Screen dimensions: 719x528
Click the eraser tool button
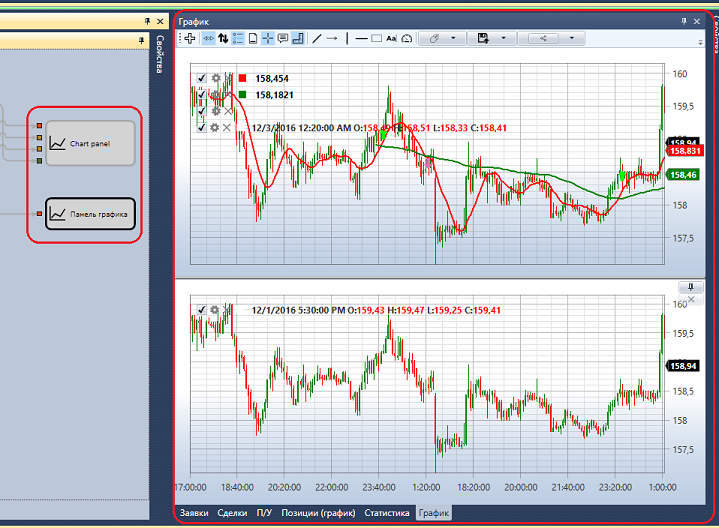tap(435, 39)
